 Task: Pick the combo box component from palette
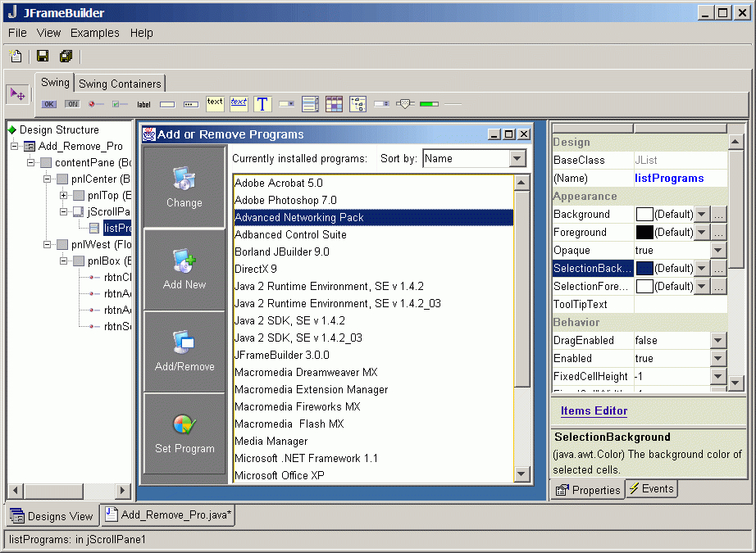click(x=286, y=104)
